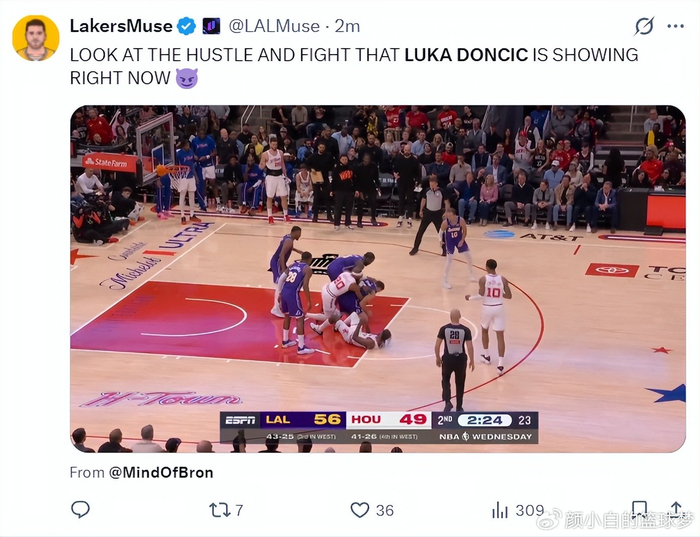
Task: Open LakersMuse profile avatar
Action: coord(35,37)
